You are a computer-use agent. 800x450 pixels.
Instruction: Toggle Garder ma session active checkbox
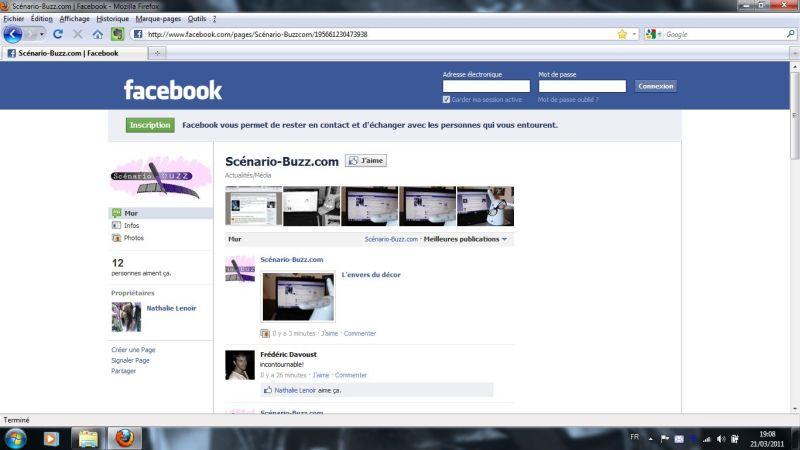coord(446,99)
